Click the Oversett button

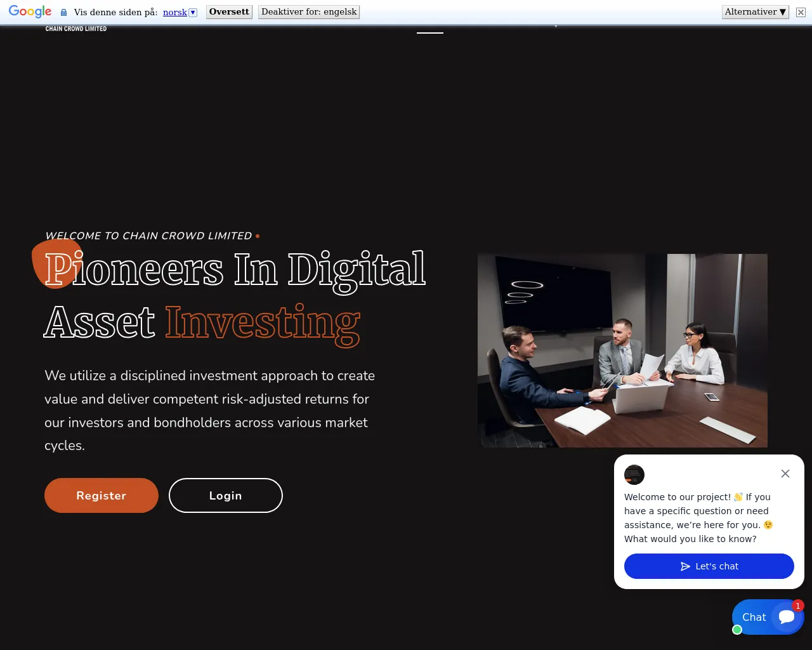pyautogui.click(x=229, y=12)
